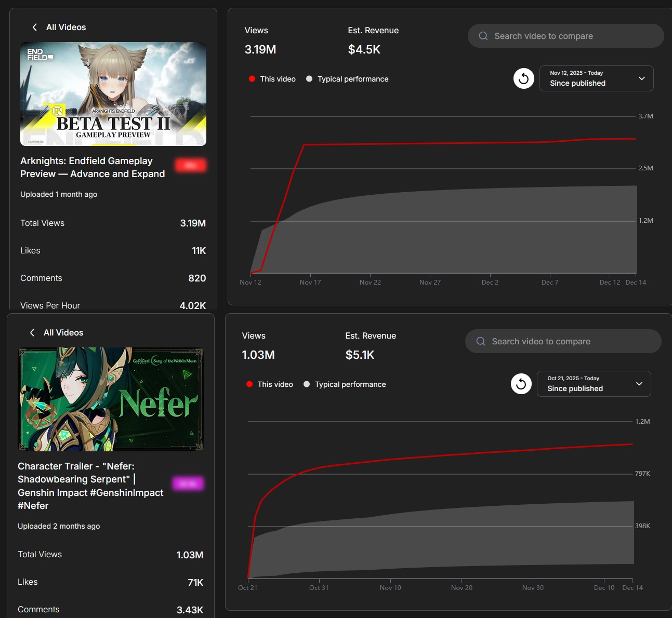
Task: Click Uploaded 1 month ago text
Action: 59,194
